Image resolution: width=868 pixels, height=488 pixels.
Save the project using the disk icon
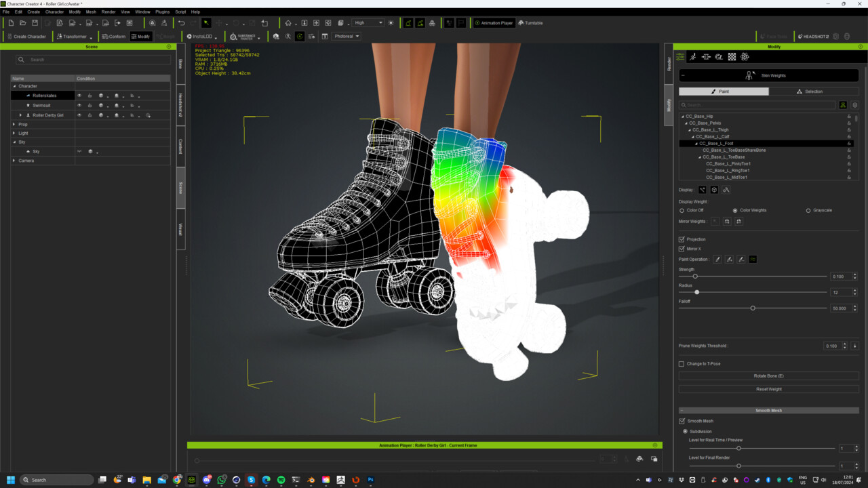pos(35,23)
